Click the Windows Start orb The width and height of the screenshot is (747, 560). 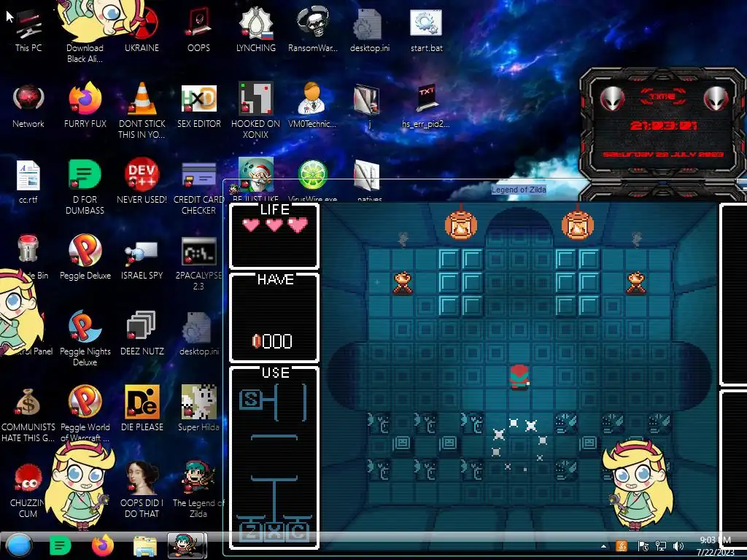(x=20, y=545)
